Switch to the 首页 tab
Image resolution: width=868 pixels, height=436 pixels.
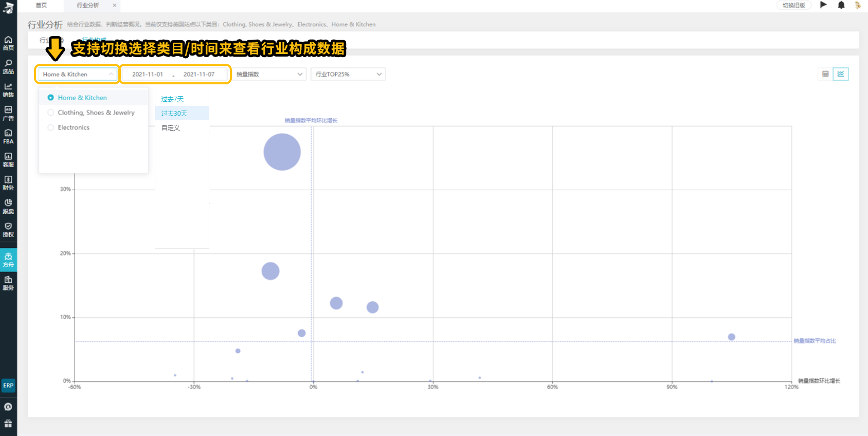(x=41, y=5)
